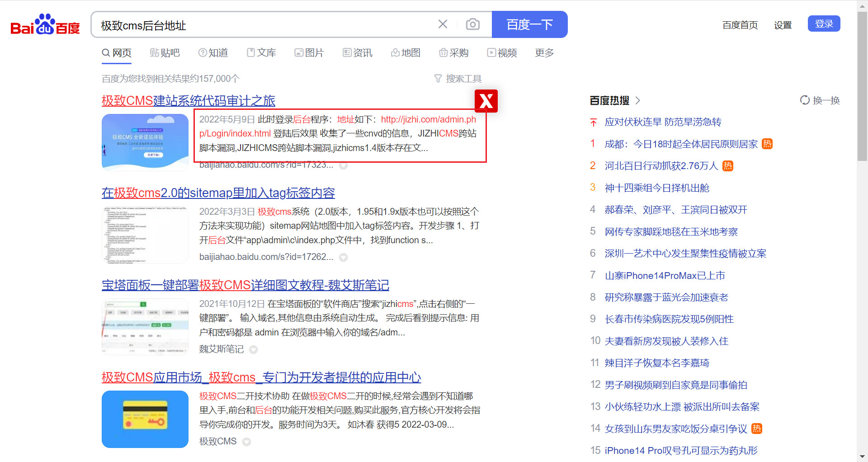Click the 热 badge beside 女孩到山东男友家 item
This screenshot has height=462, width=868.
pyautogui.click(x=757, y=429)
